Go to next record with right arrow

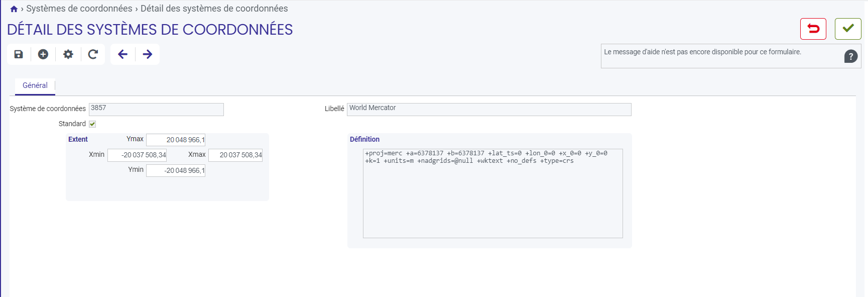(148, 54)
